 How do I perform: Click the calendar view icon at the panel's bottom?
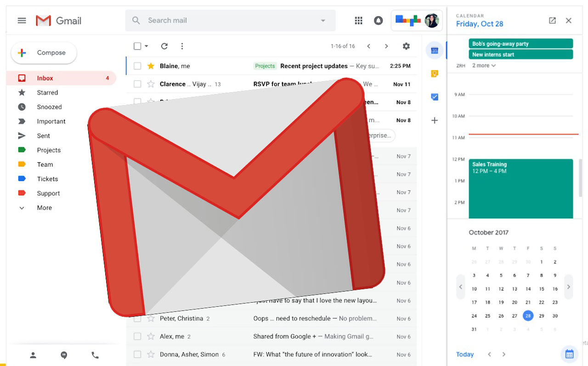(x=569, y=354)
